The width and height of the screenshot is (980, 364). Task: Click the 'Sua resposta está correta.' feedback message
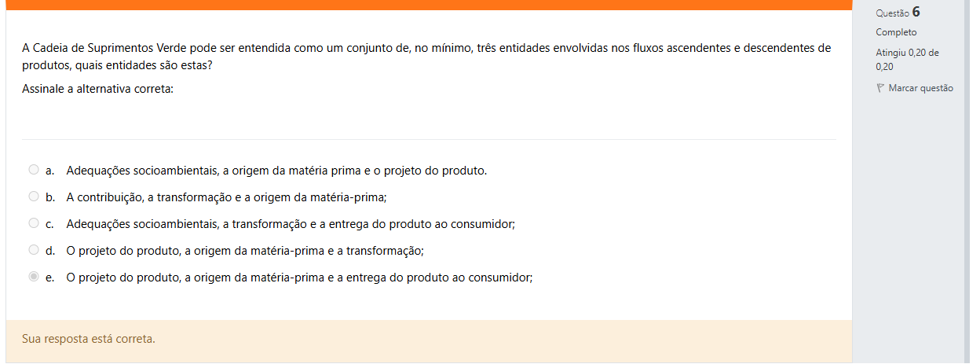click(88, 340)
